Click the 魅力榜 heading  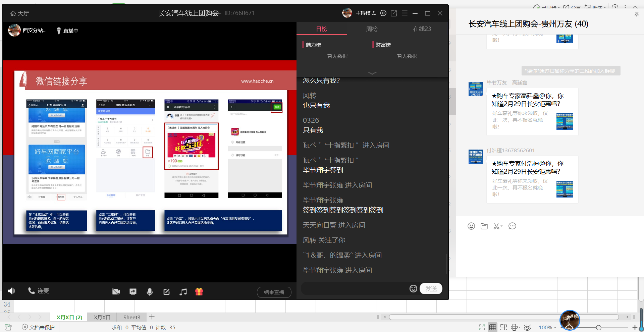click(313, 45)
